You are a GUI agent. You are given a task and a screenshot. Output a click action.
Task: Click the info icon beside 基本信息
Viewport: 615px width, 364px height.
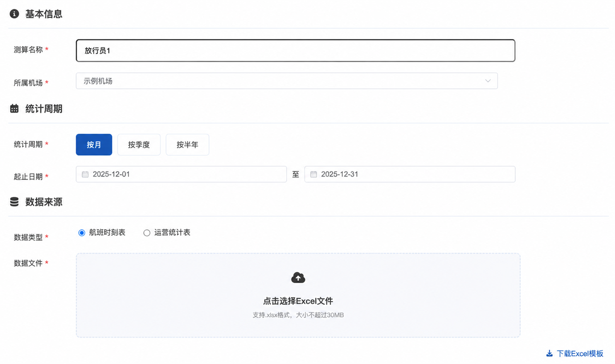(x=15, y=14)
